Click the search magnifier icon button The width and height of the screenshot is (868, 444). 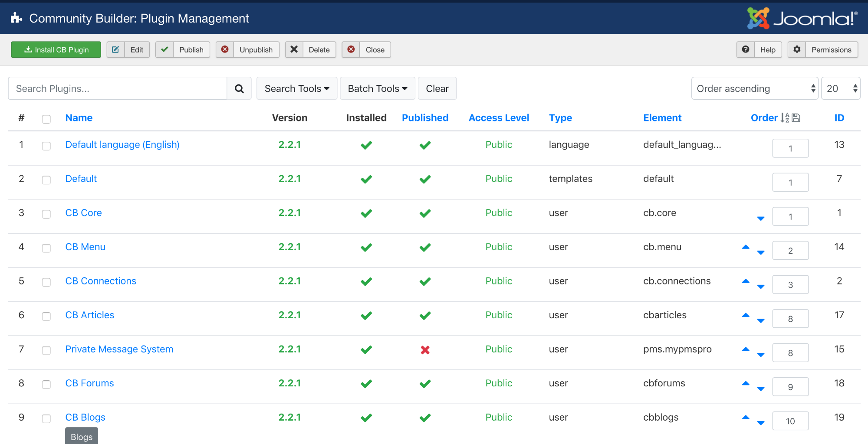click(239, 88)
